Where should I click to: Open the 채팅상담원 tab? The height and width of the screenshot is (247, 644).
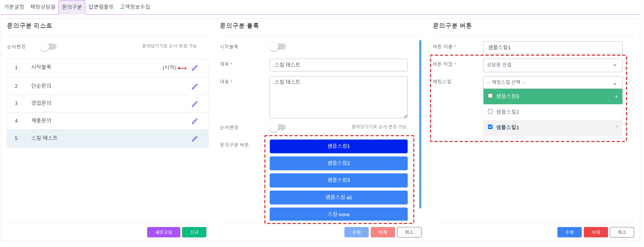tap(43, 7)
